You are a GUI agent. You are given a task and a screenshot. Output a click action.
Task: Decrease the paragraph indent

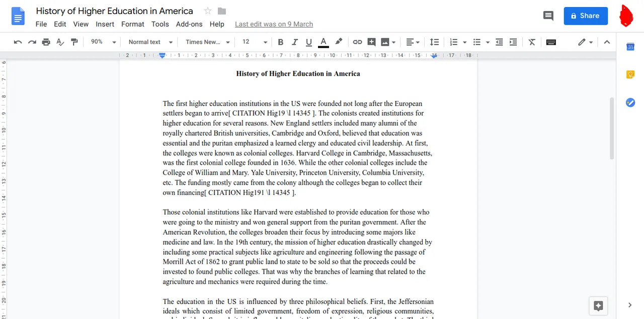[499, 42]
